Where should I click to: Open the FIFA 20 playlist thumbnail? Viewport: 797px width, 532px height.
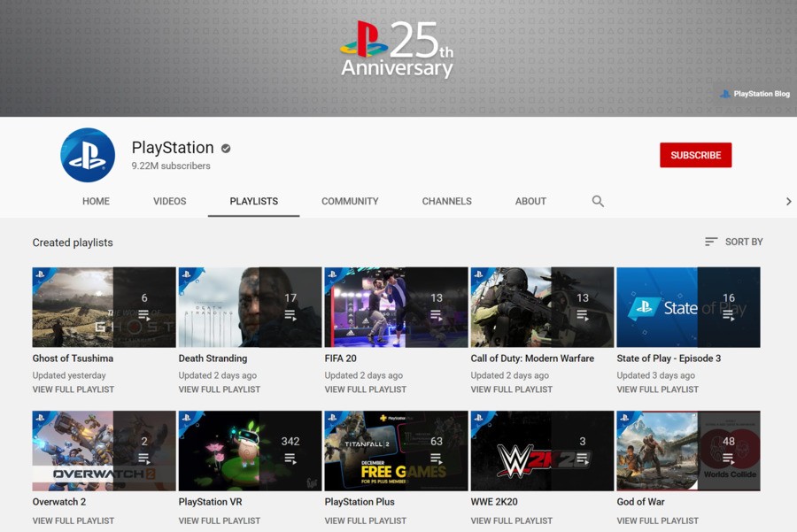pos(396,307)
